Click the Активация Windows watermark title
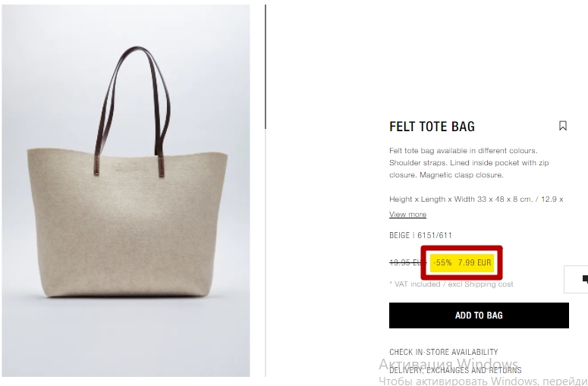This screenshot has width=588, height=386. 448,364
